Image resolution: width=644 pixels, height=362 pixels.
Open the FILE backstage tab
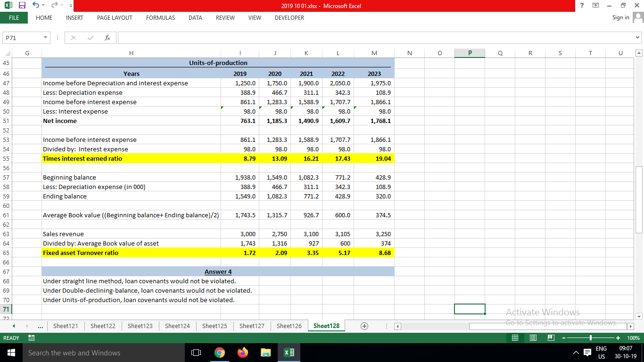[x=14, y=17]
